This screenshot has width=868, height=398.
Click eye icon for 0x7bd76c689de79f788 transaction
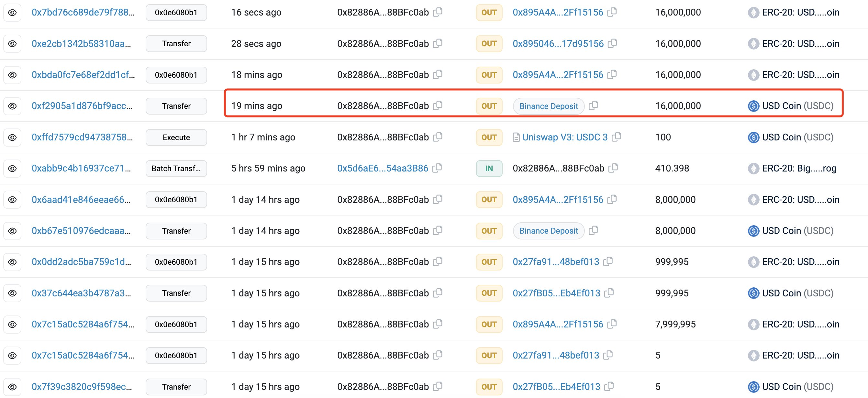(13, 13)
